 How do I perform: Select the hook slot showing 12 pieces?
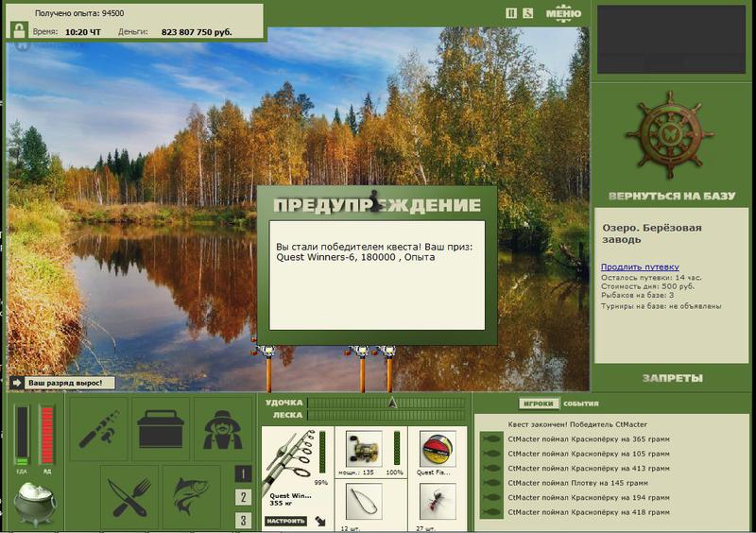(364, 502)
